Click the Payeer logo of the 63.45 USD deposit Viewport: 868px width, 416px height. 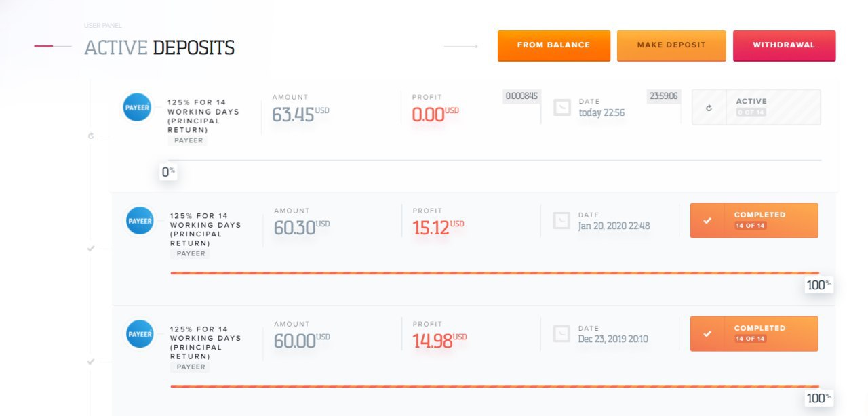coord(137,108)
